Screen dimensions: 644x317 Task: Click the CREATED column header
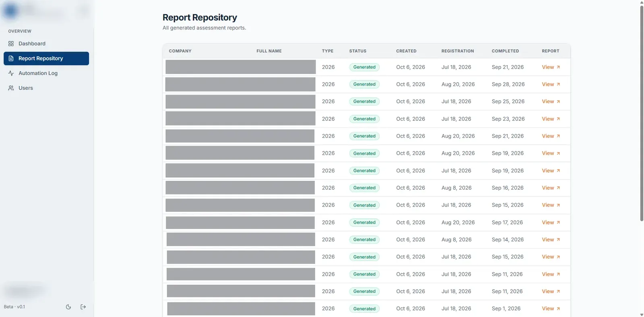click(406, 51)
